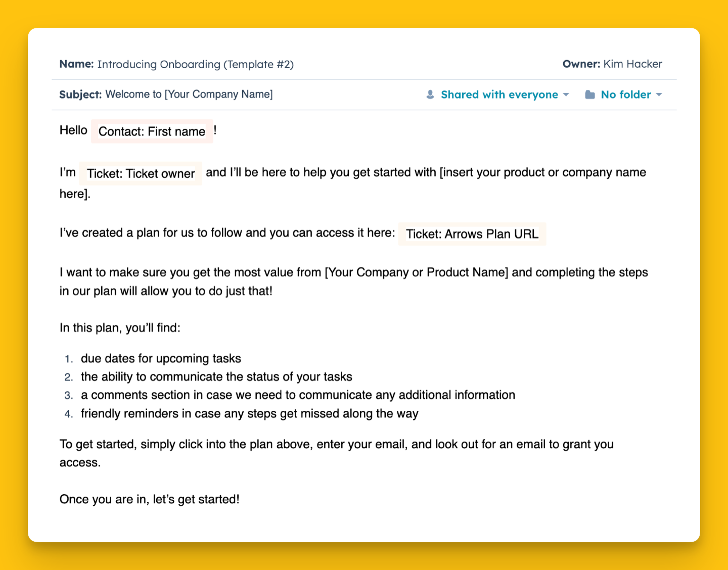Click list item about comments section
The height and width of the screenshot is (570, 728).
(x=298, y=395)
